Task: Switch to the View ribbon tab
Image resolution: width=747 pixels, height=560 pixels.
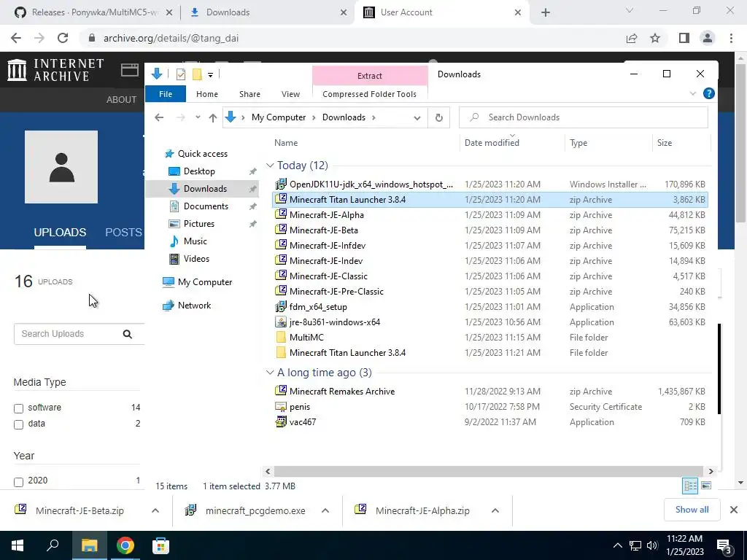Action: click(290, 94)
